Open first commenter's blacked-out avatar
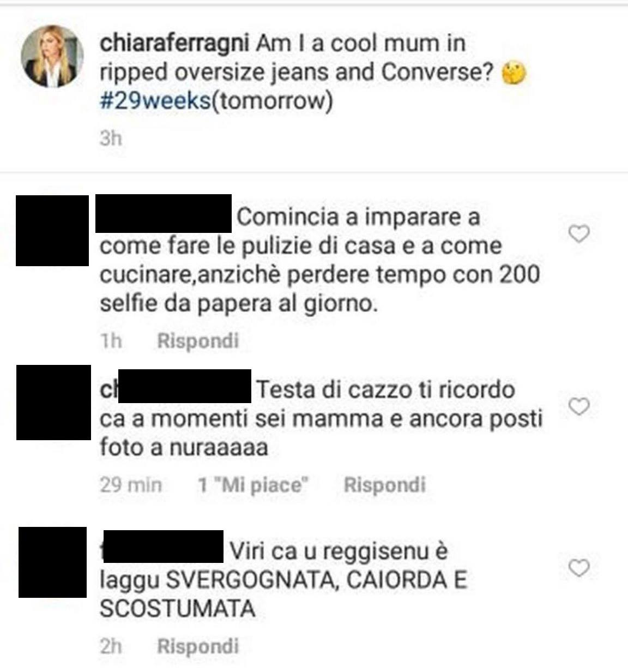Screen dimensions: 628x672 point(52,231)
